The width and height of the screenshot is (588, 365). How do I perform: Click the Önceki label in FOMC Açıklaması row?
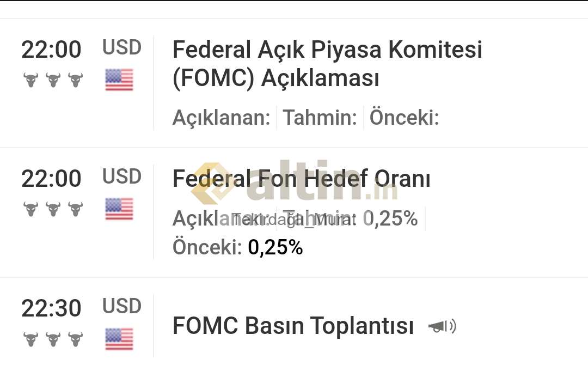(x=404, y=118)
